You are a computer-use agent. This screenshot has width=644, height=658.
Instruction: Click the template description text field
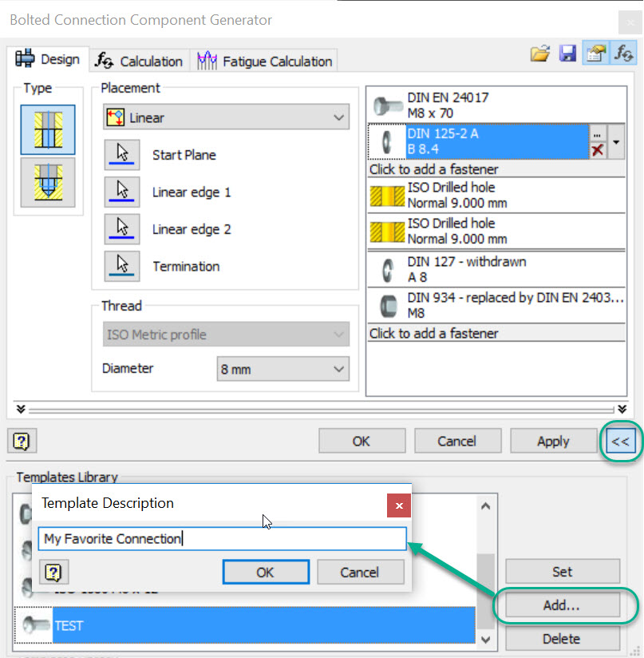point(222,538)
